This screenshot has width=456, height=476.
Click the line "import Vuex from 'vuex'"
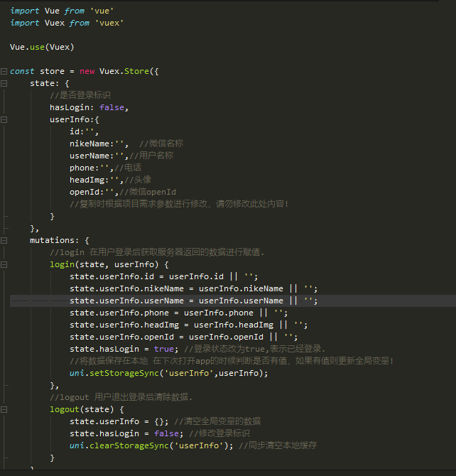click(x=67, y=23)
